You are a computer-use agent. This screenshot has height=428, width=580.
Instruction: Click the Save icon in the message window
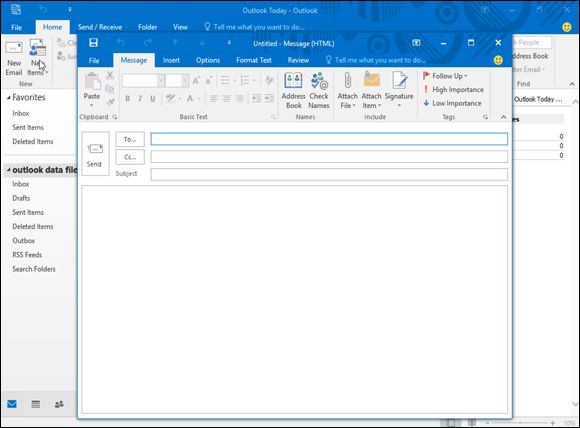click(94, 43)
